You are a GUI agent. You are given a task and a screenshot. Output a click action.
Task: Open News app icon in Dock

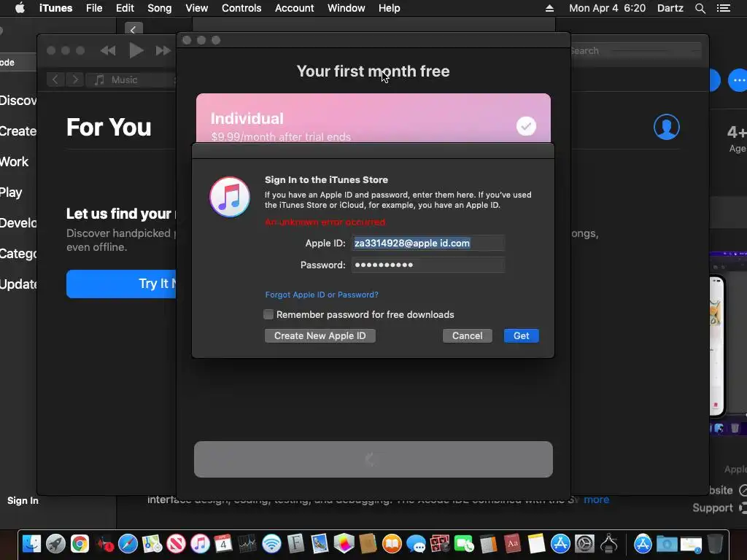pos(176,543)
